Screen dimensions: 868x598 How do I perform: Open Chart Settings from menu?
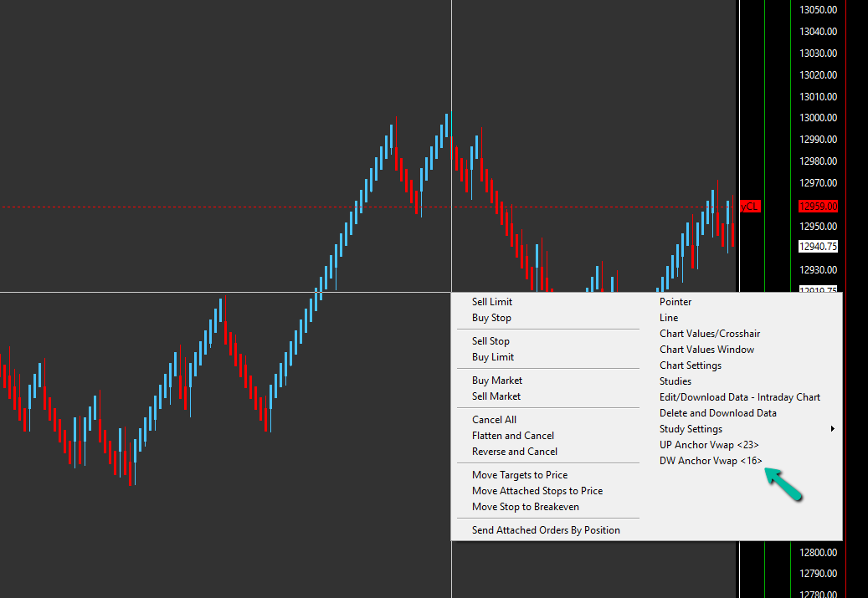pyautogui.click(x=690, y=365)
